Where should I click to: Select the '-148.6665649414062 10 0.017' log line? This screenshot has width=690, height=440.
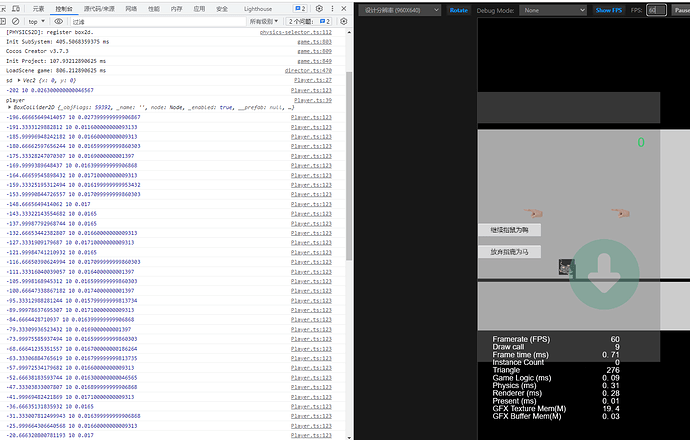coord(48,204)
